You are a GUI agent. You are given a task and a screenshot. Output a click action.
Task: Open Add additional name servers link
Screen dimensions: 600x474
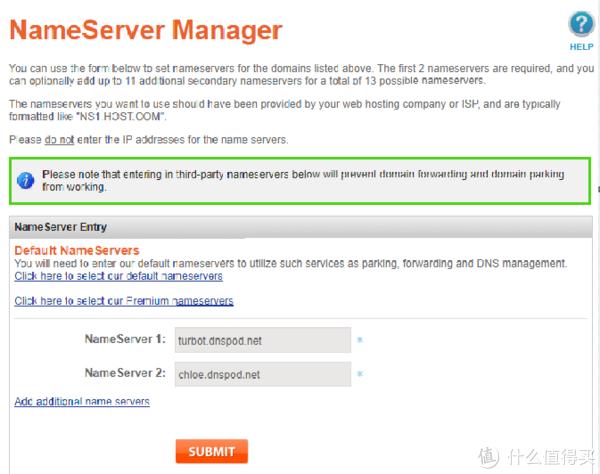82,401
